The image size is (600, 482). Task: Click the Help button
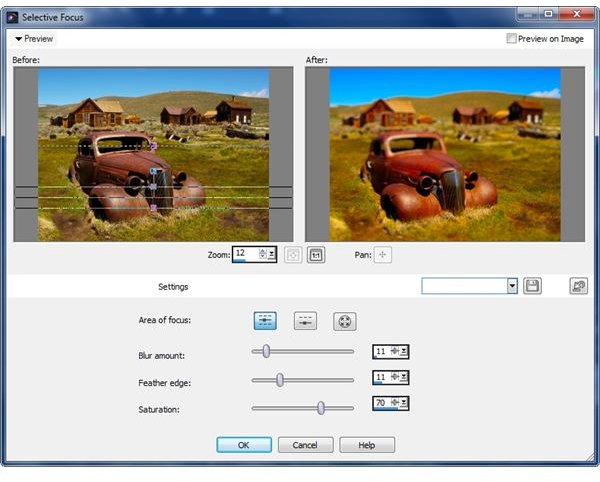pyautogui.click(x=367, y=445)
